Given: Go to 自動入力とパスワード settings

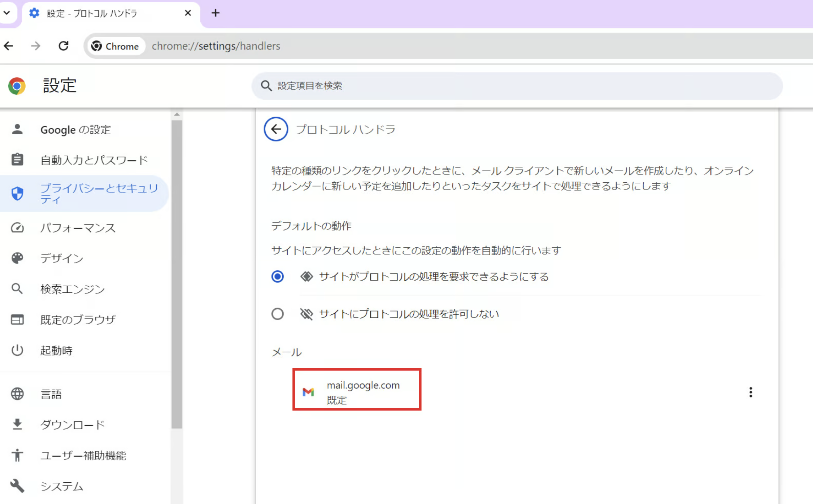Looking at the screenshot, I should point(94,160).
